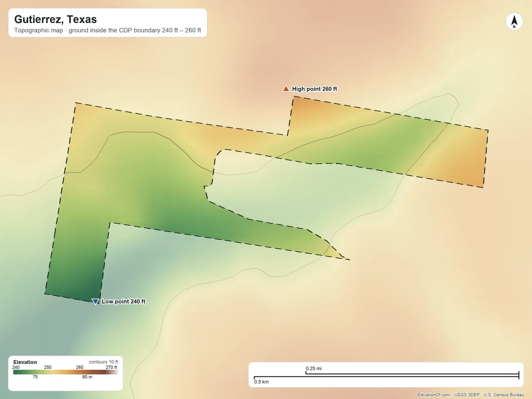This screenshot has height=399, width=532.
Task: Click the "USGS 3DEP" attribution text
Action: pos(467,395)
